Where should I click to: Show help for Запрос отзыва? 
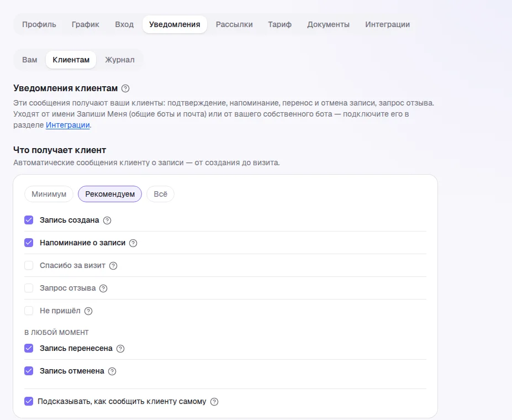(x=103, y=288)
